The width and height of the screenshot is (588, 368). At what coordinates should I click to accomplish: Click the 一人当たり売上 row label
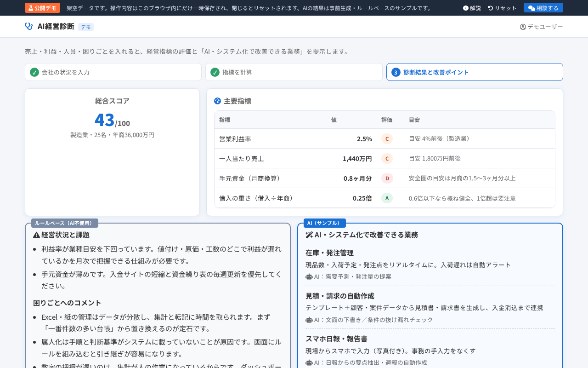[x=242, y=158]
